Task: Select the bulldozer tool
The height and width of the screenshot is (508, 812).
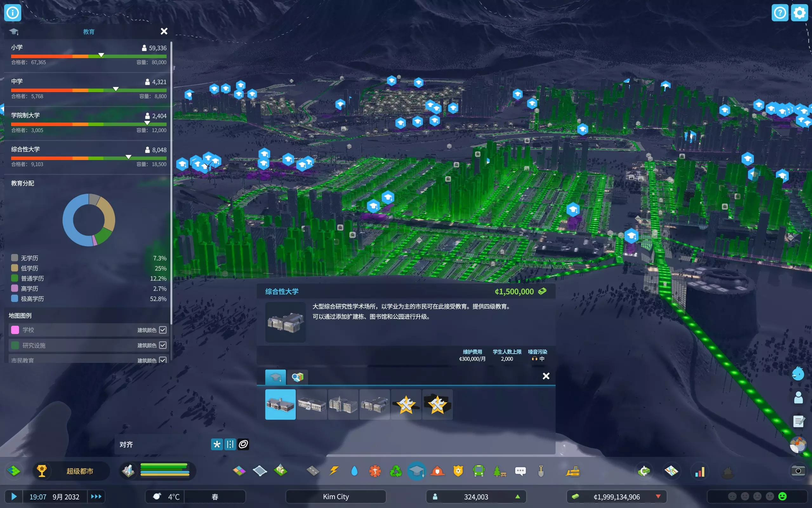Action: tap(573, 471)
